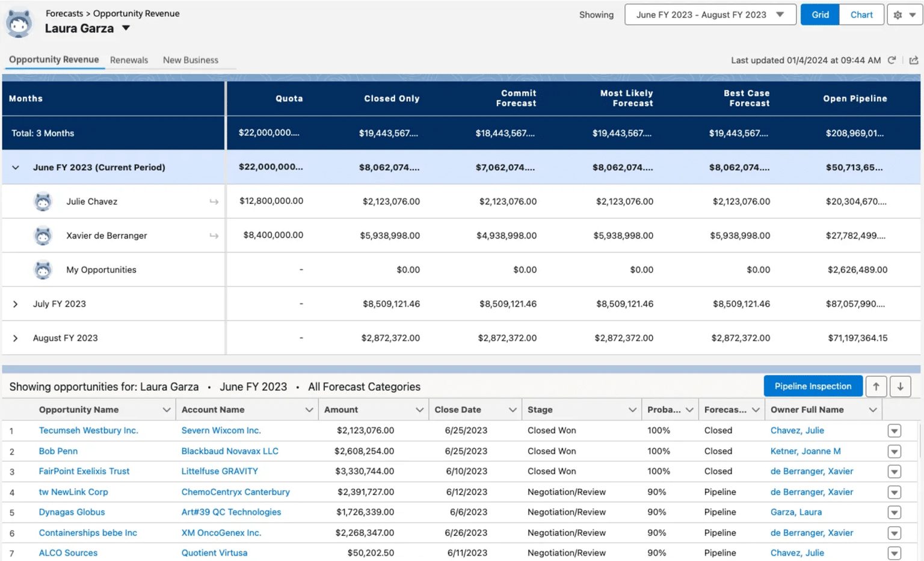Click the jump-to arrow on Xavier de Berranger's row
The height and width of the screenshot is (561, 924).
tap(214, 236)
